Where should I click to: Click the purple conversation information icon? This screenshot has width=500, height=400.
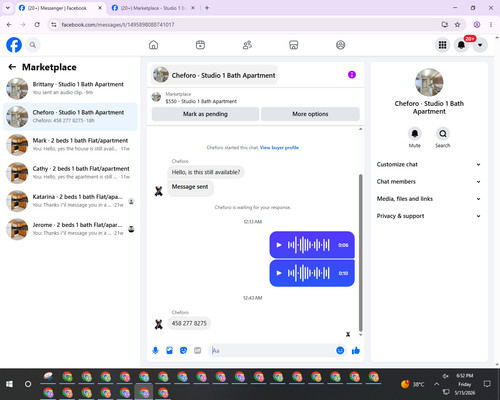point(352,75)
